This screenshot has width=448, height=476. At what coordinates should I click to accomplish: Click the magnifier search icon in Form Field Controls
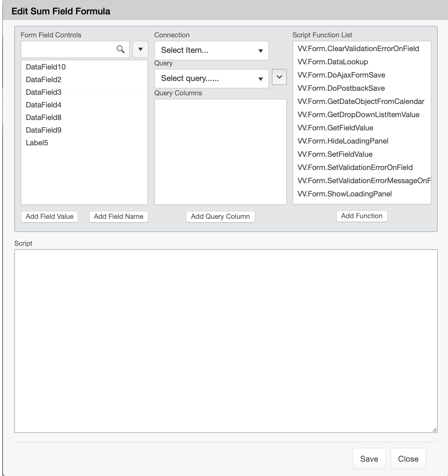pos(121,49)
